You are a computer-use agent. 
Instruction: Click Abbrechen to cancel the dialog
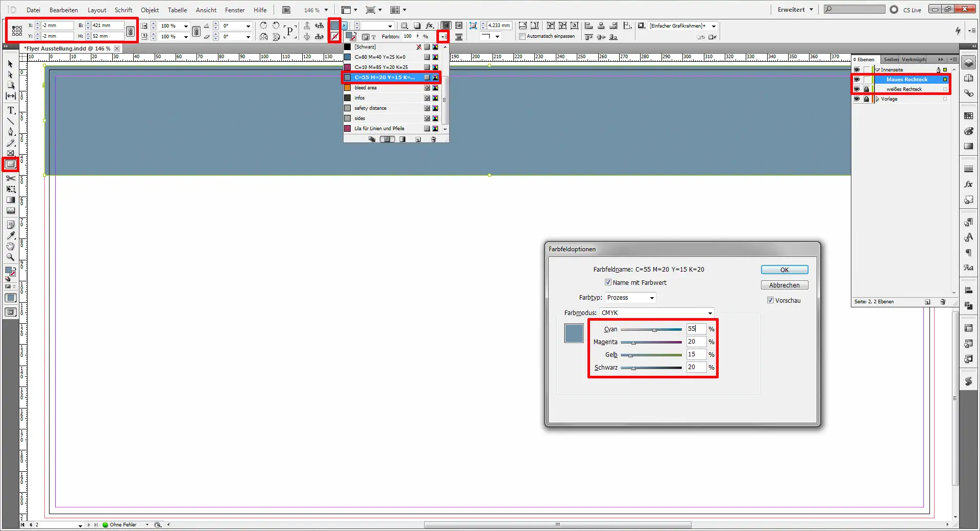click(784, 285)
